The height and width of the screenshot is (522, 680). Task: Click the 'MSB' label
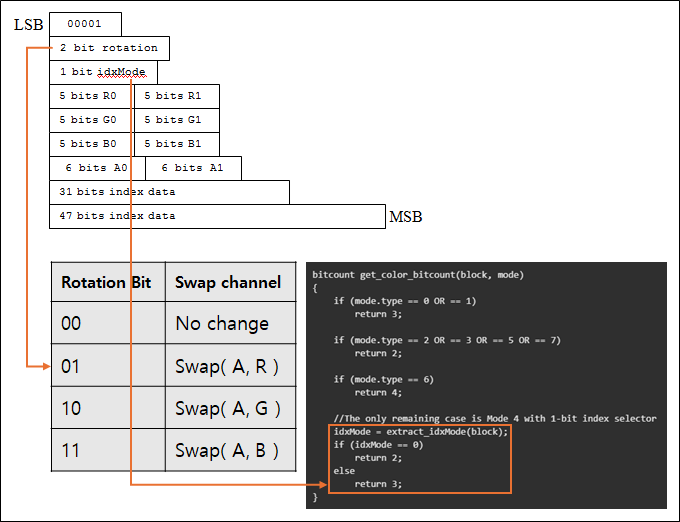click(405, 217)
